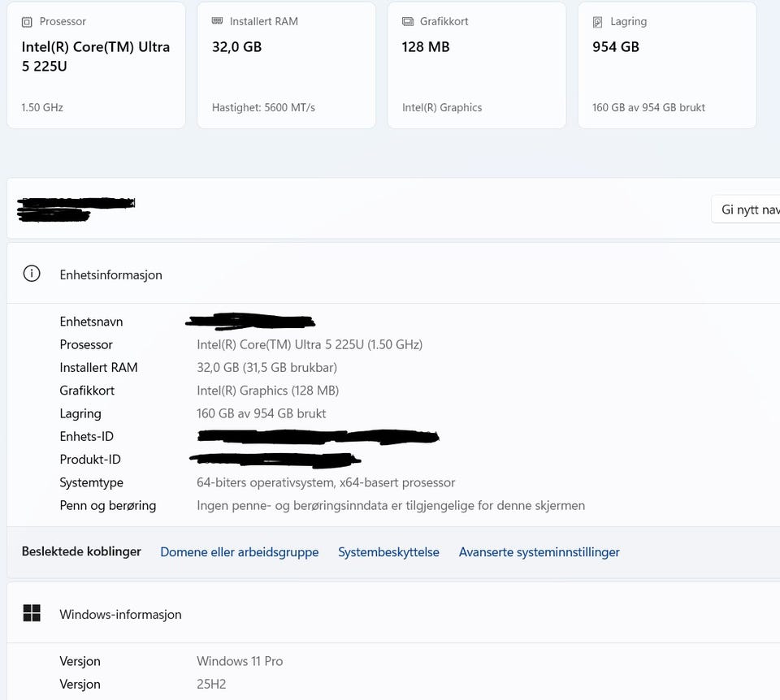Image resolution: width=780 pixels, height=700 pixels.
Task: Click the 'Windows 11 Pro' version value
Action: coord(240,661)
